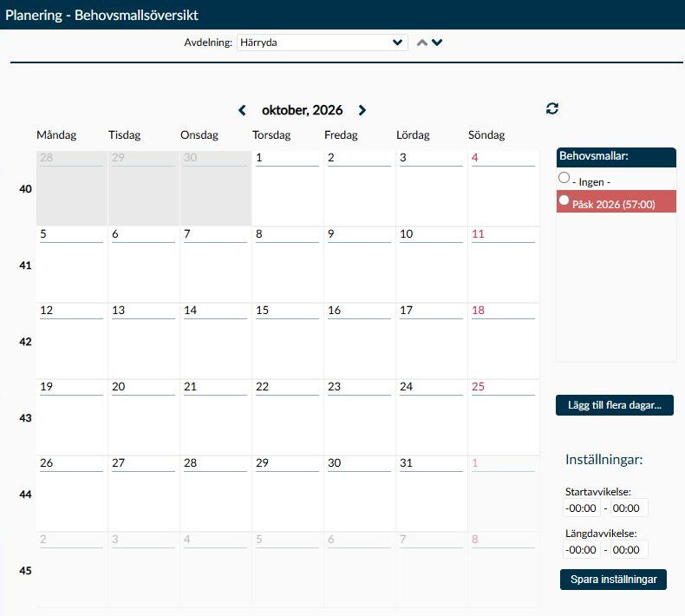Select calendar day 31
Image resolution: width=685 pixels, height=616 pixels.
tap(431, 494)
